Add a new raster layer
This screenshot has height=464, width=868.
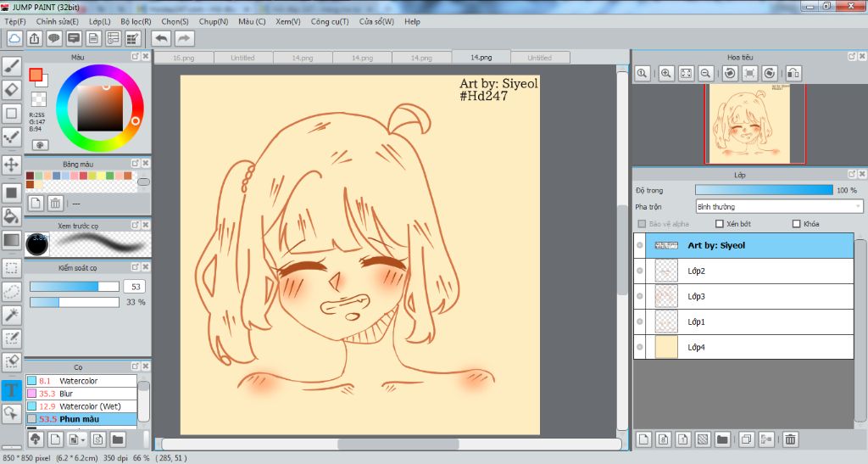[643, 439]
